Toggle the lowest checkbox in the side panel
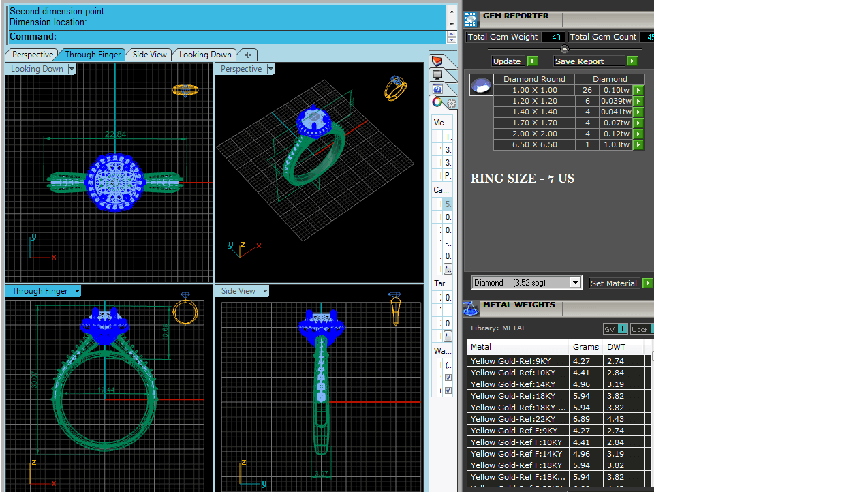This screenshot has height=492, width=868. [448, 390]
